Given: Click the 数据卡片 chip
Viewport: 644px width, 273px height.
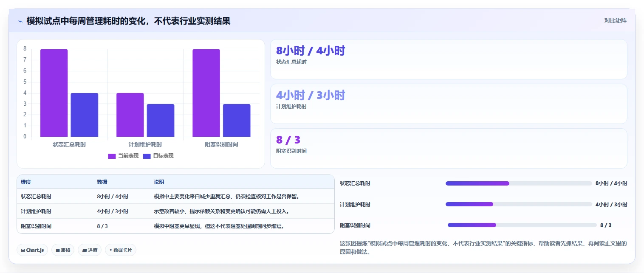Looking at the screenshot, I should (121, 250).
